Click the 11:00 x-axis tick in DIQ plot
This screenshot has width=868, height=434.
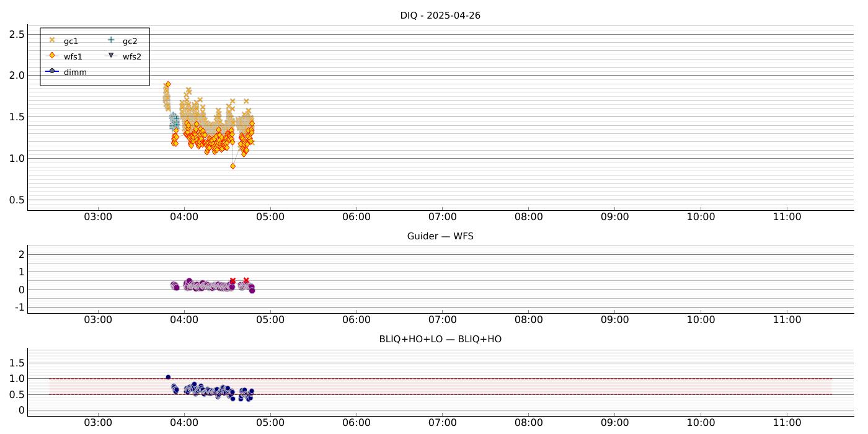[787, 217]
